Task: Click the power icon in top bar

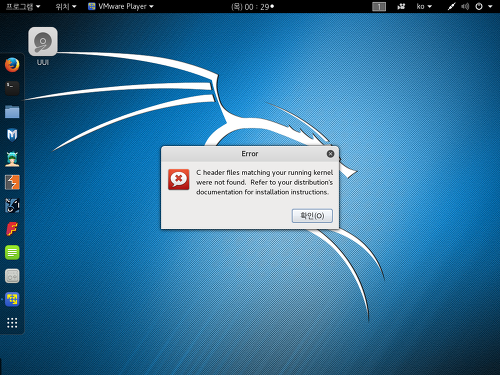Action: (479, 6)
